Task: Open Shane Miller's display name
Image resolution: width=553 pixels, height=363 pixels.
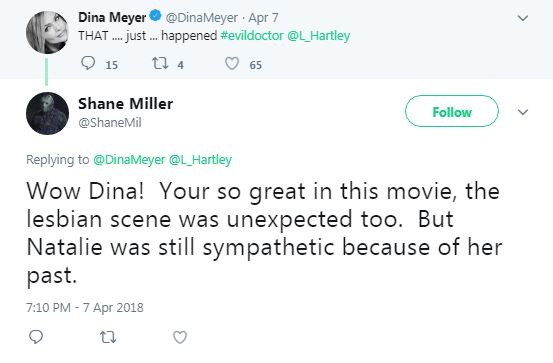Action: click(x=126, y=104)
